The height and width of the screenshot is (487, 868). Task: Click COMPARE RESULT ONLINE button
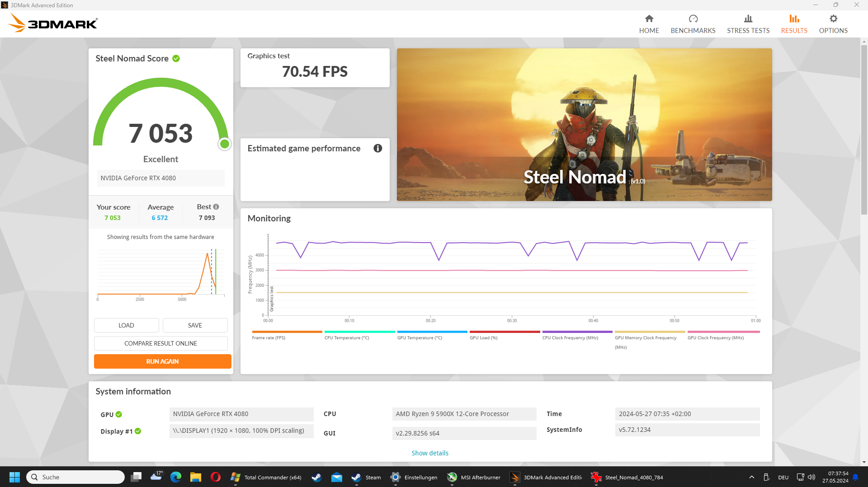[x=160, y=343]
